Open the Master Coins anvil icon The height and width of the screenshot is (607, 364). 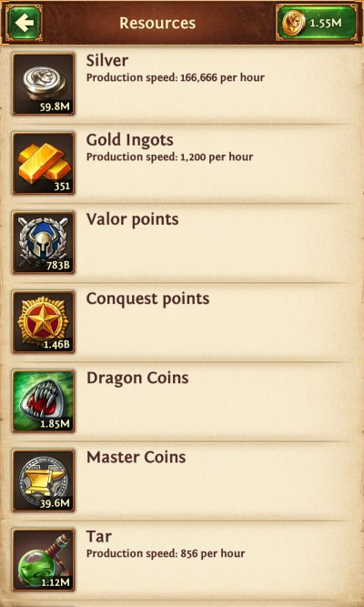tap(44, 481)
